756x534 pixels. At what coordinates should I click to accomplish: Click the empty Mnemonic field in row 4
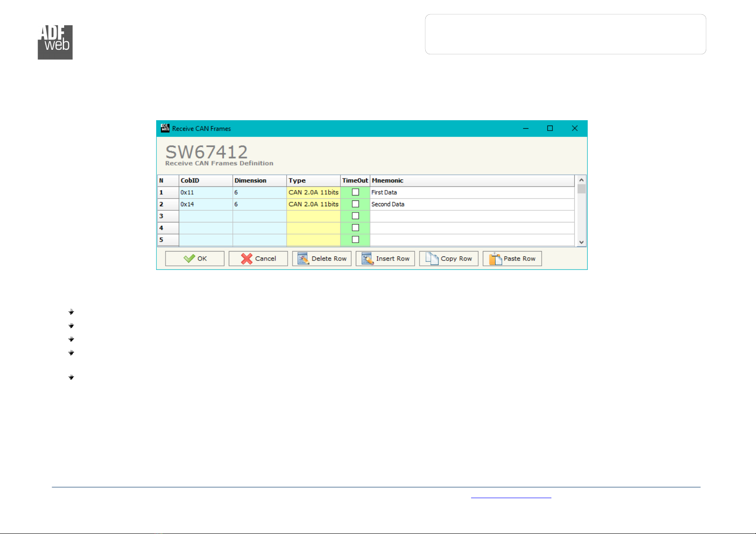(x=472, y=228)
